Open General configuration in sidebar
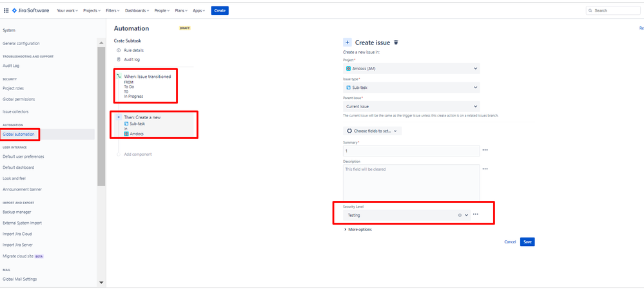The image size is (644, 291). (x=21, y=44)
